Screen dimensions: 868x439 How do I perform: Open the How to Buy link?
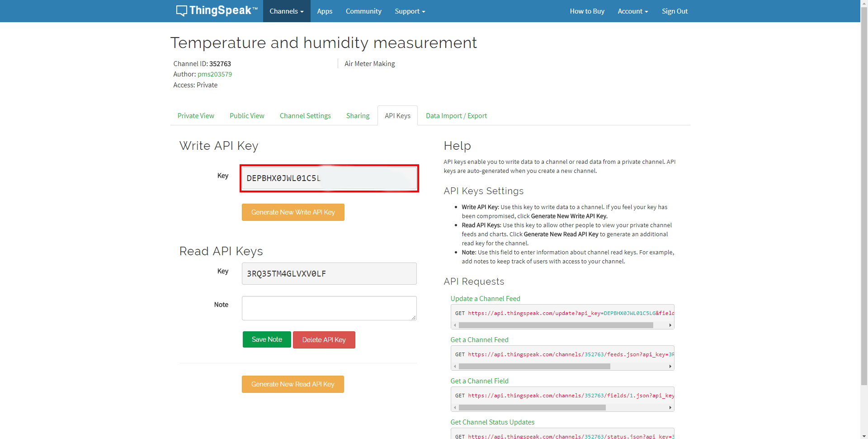[x=587, y=11]
